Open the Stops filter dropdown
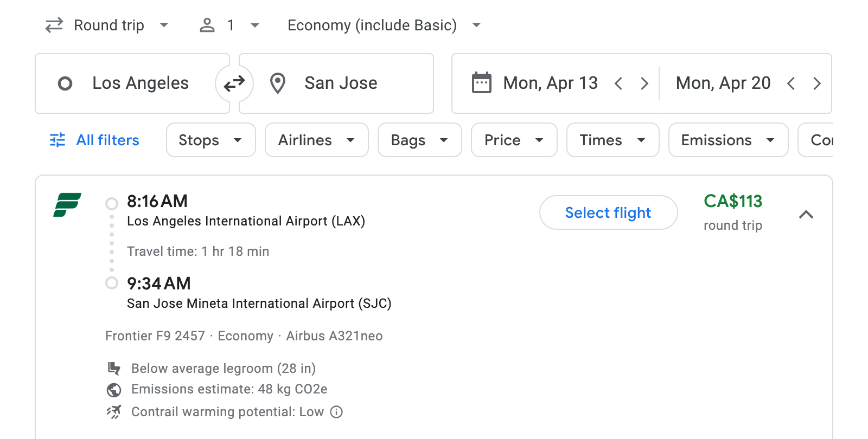 [x=210, y=140]
